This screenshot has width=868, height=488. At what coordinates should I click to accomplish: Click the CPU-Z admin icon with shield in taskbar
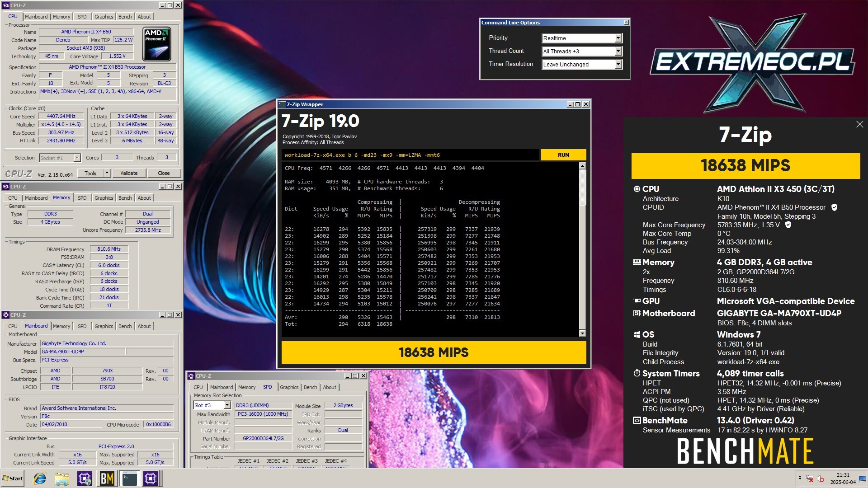(x=84, y=479)
